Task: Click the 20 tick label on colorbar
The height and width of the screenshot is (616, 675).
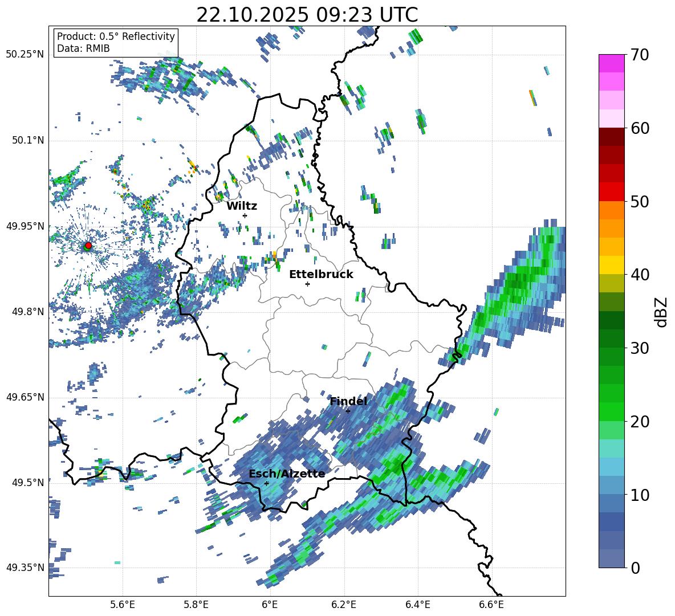Action: point(640,422)
